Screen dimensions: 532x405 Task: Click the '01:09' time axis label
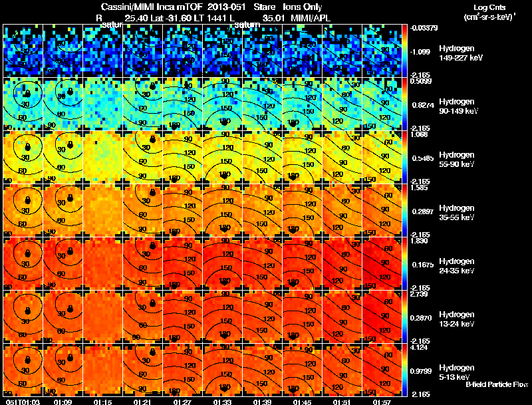tap(63, 402)
